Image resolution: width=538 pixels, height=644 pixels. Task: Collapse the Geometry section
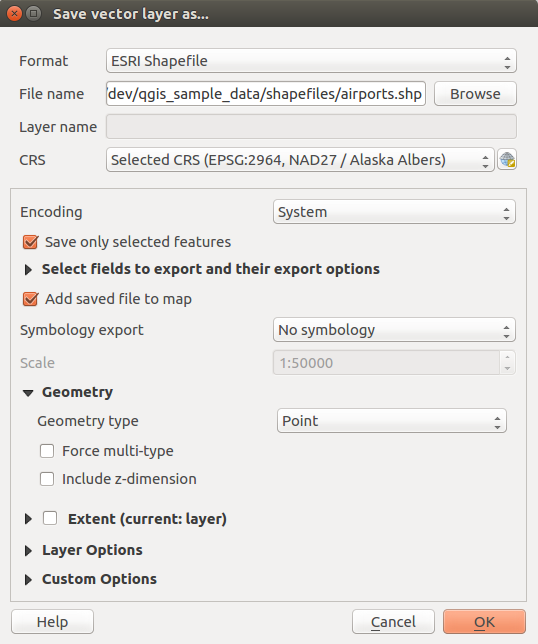tap(28, 393)
